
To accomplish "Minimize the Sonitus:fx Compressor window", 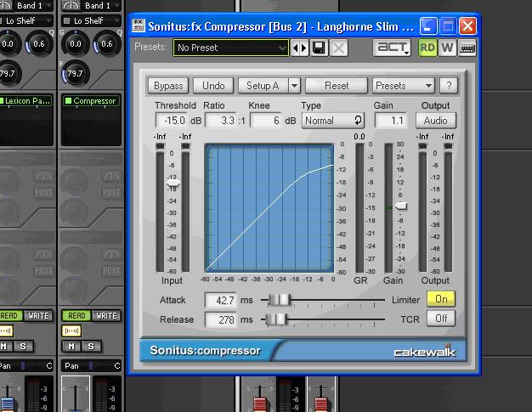I will click(427, 25).
